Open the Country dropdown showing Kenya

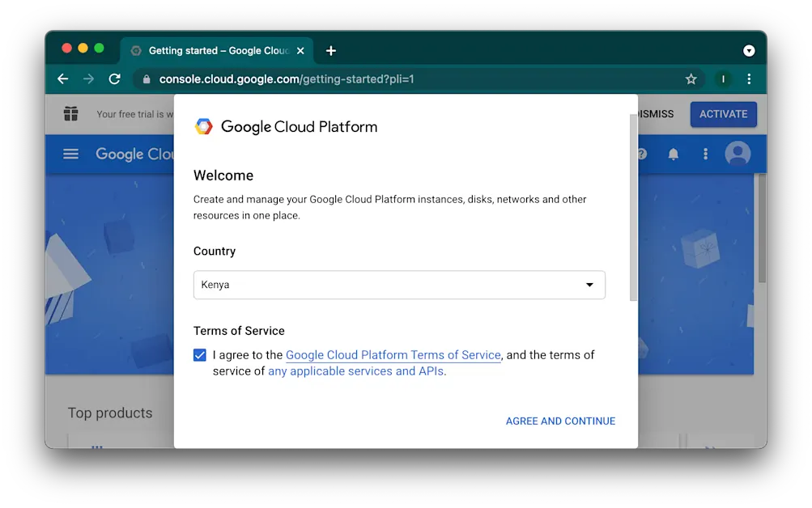(x=399, y=285)
